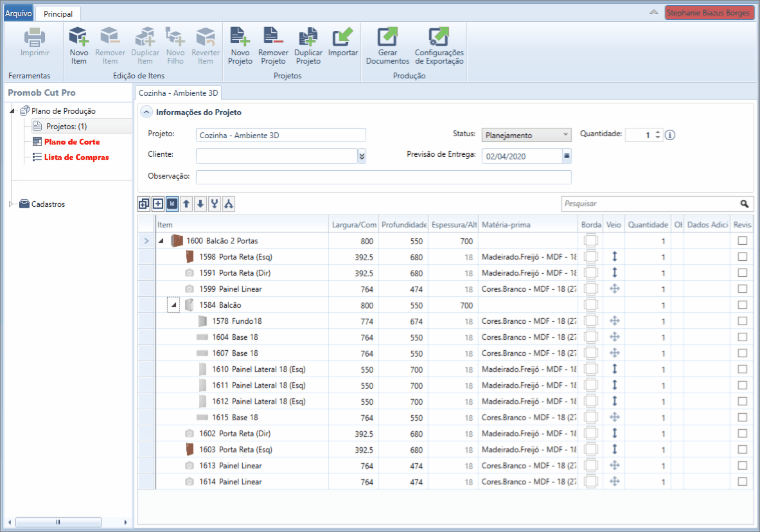
Task: Open the Arquivo menu
Action: pyautogui.click(x=19, y=13)
